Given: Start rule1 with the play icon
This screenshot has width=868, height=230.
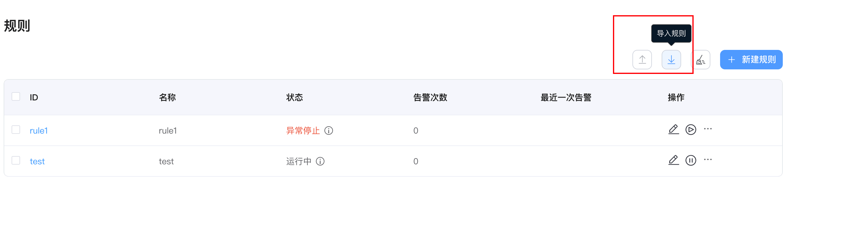Looking at the screenshot, I should point(691,130).
